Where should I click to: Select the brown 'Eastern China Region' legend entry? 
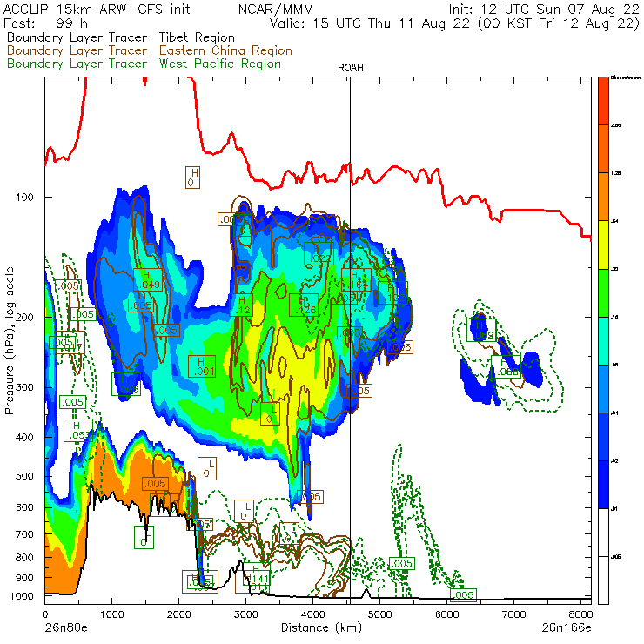(225, 50)
